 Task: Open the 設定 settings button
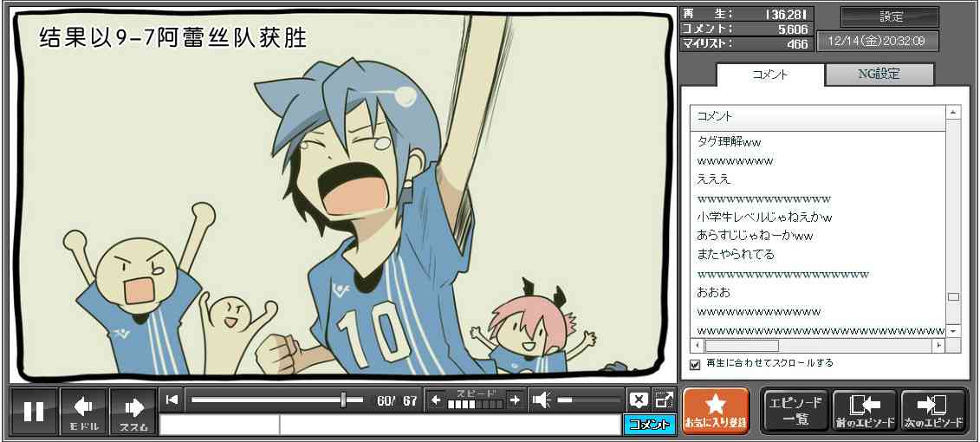click(890, 17)
